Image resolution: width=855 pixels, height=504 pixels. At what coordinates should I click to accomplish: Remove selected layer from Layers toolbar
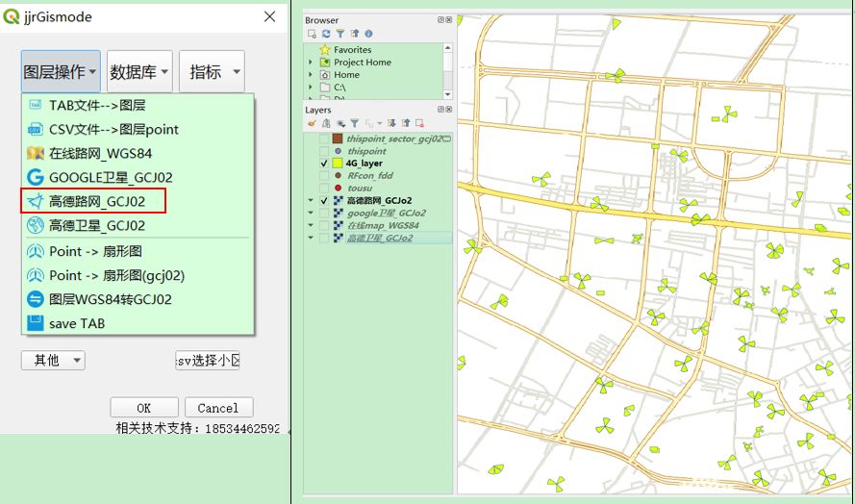[420, 123]
